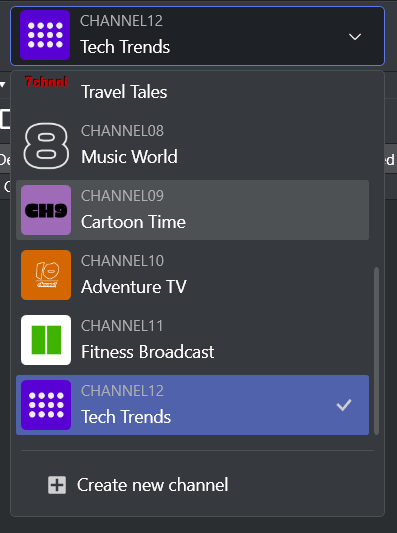397x533 pixels.
Task: Choose Cartoon Time from the list
Action: coord(192,210)
